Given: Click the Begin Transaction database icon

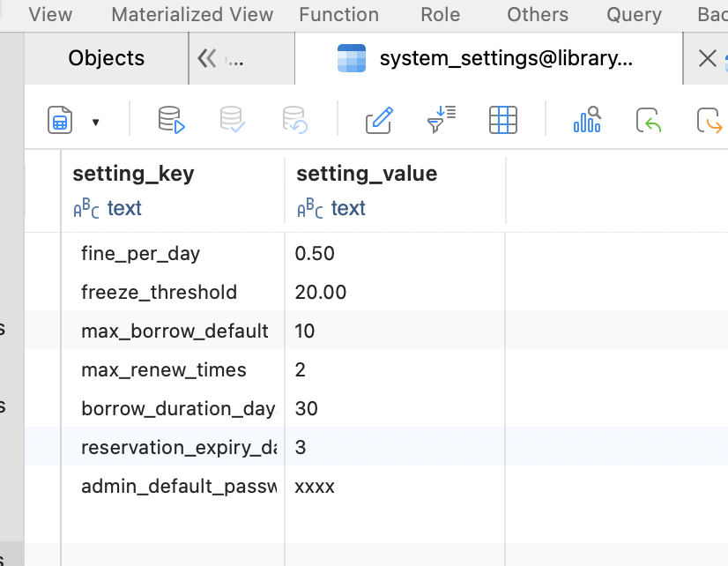Looking at the screenshot, I should pos(171,120).
